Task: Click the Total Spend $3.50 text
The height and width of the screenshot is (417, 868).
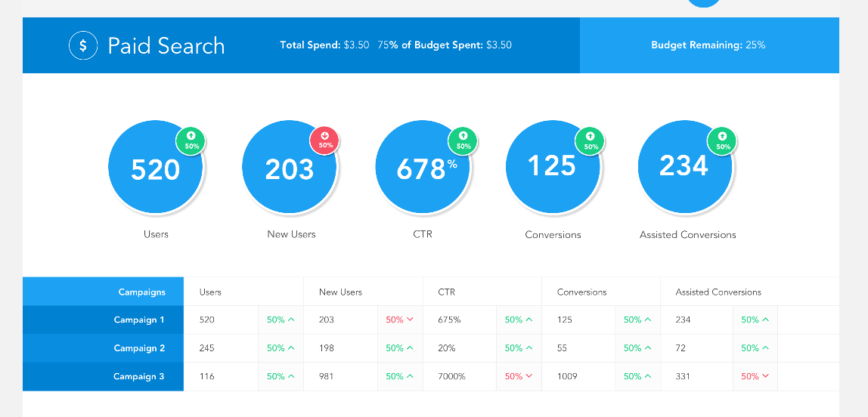Action: coord(324,45)
